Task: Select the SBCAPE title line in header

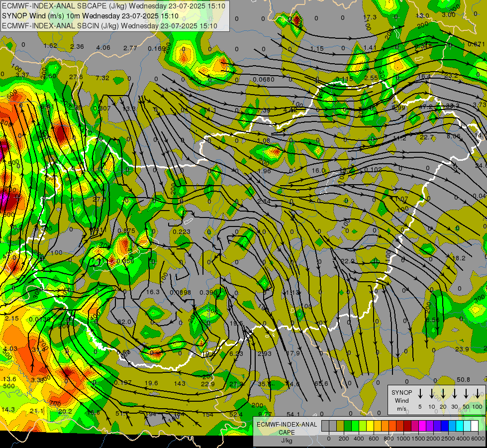Action: pyautogui.click(x=113, y=6)
